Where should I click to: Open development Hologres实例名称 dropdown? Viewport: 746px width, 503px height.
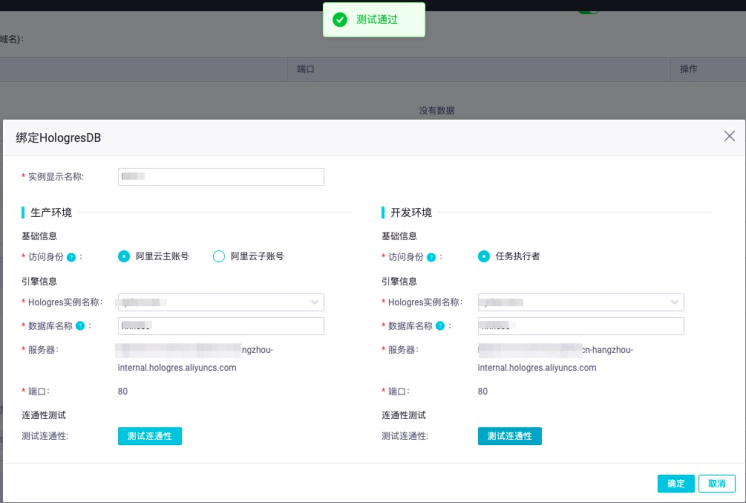[x=581, y=302]
